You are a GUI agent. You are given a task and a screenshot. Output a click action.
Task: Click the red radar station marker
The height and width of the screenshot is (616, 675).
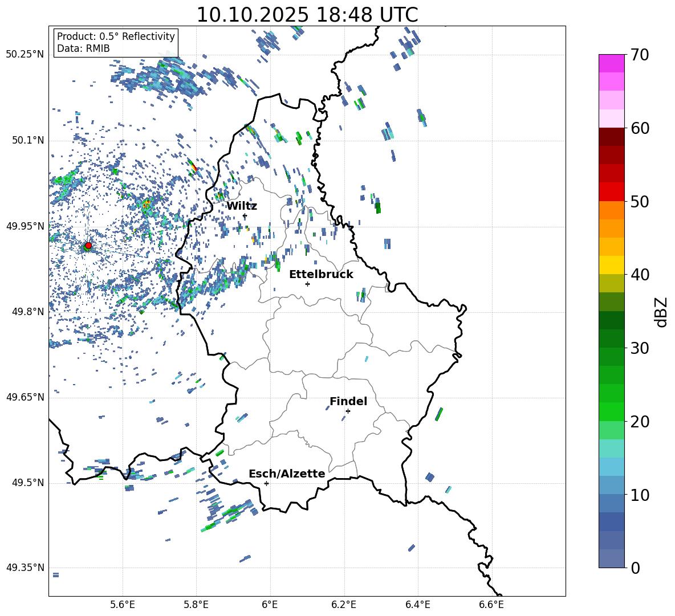pos(88,246)
